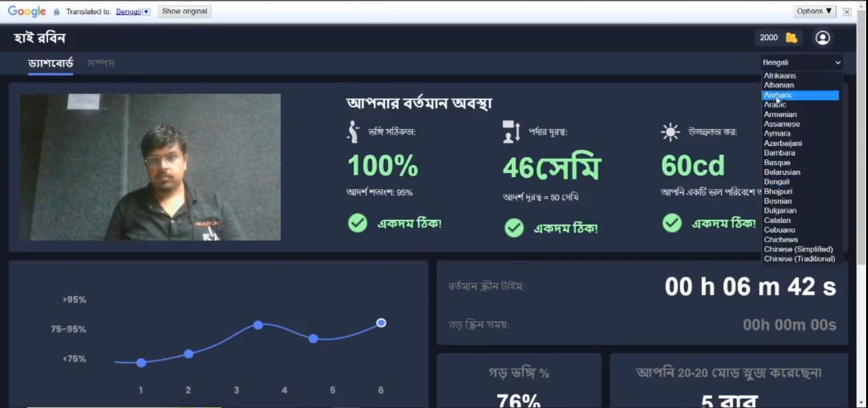Click the green checkmark under posture 100%
This screenshot has height=408, width=868.
[x=357, y=223]
